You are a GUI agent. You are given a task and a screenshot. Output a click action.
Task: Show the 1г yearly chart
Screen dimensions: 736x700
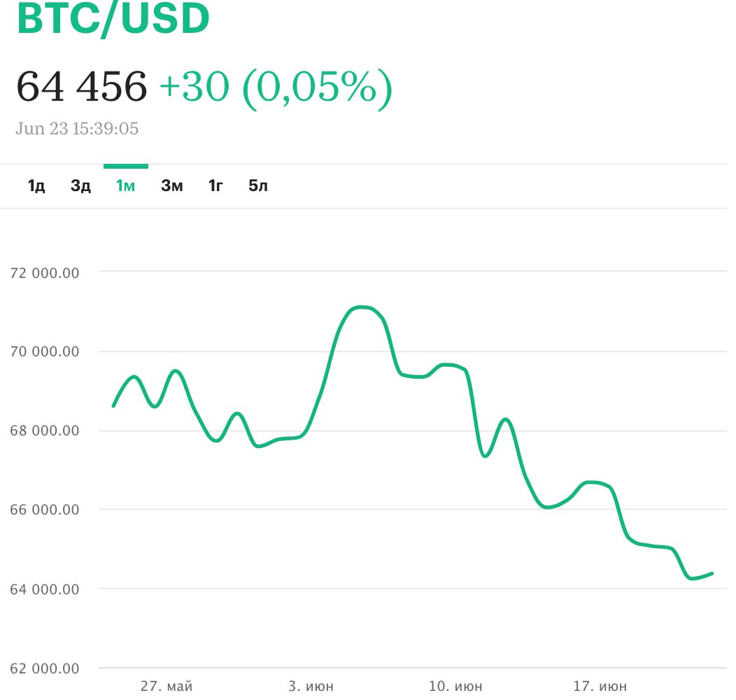(215, 186)
